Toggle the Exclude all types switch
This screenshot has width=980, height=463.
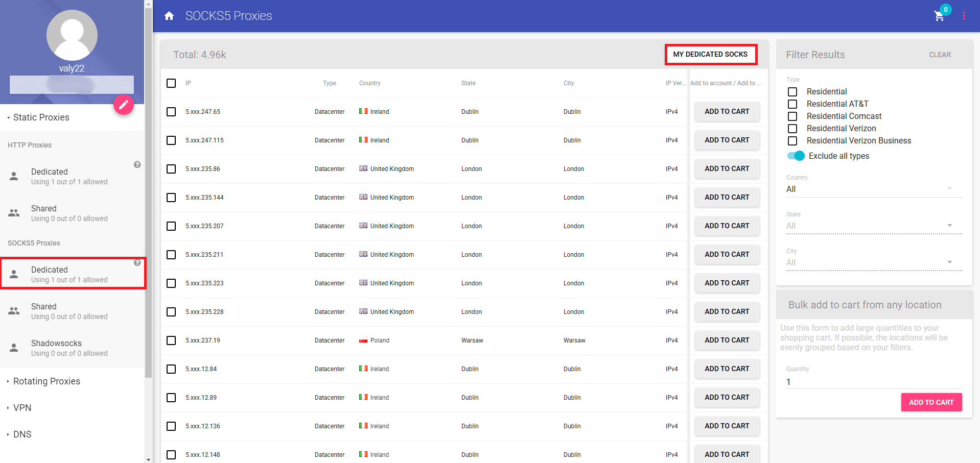pyautogui.click(x=796, y=156)
